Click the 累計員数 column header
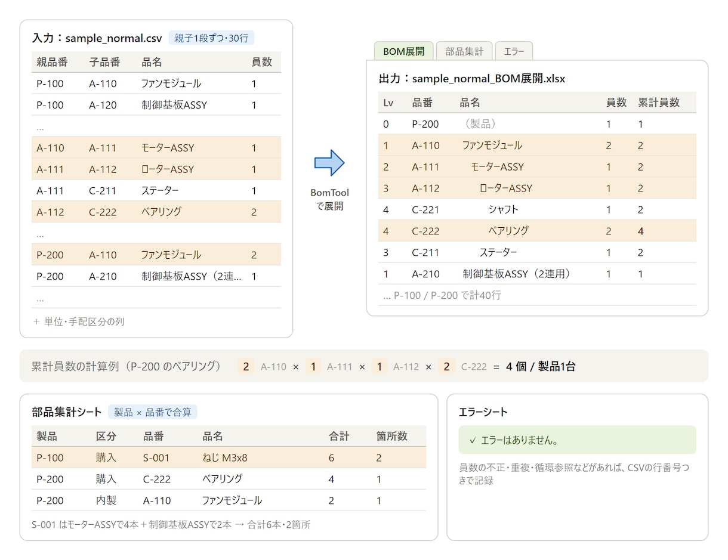Screen dimensions: 728x560 click(659, 103)
